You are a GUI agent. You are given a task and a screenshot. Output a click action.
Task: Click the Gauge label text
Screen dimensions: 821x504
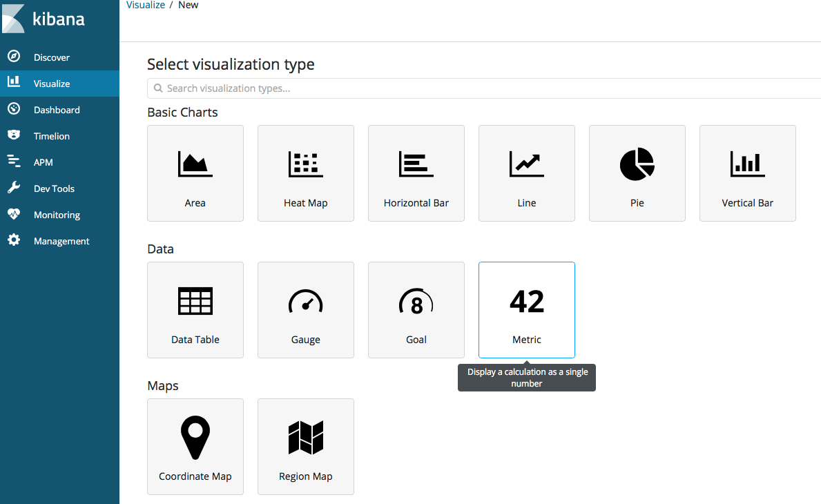coord(306,340)
